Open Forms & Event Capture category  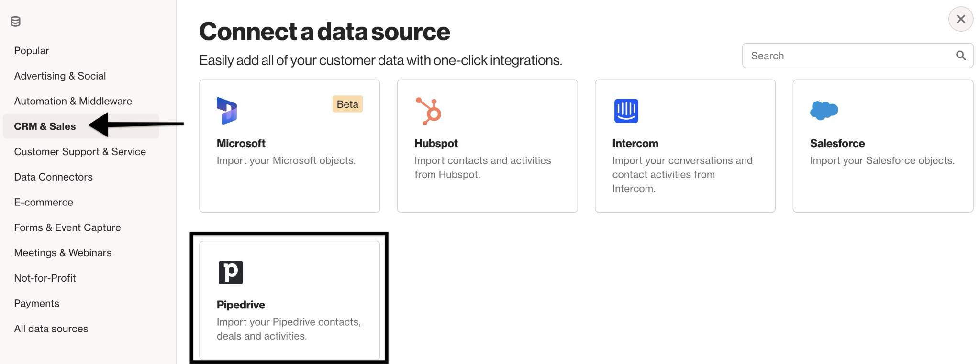click(x=67, y=227)
